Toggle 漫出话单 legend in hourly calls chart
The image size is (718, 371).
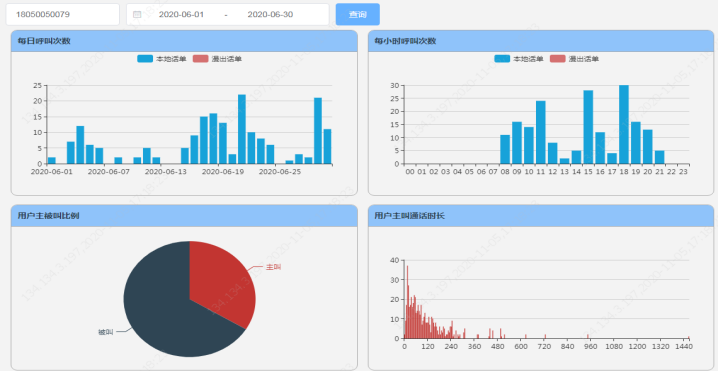pos(575,59)
